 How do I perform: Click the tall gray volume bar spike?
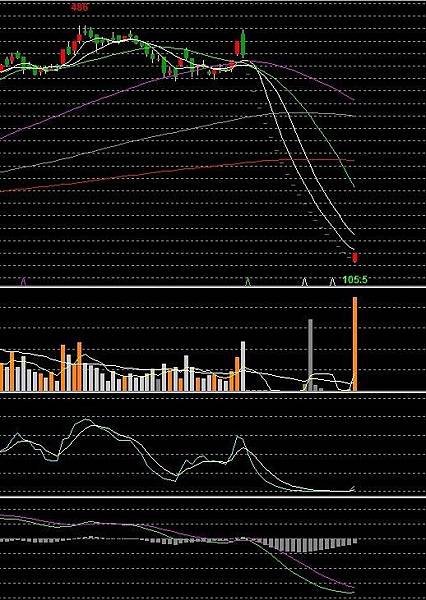pyautogui.click(x=310, y=355)
